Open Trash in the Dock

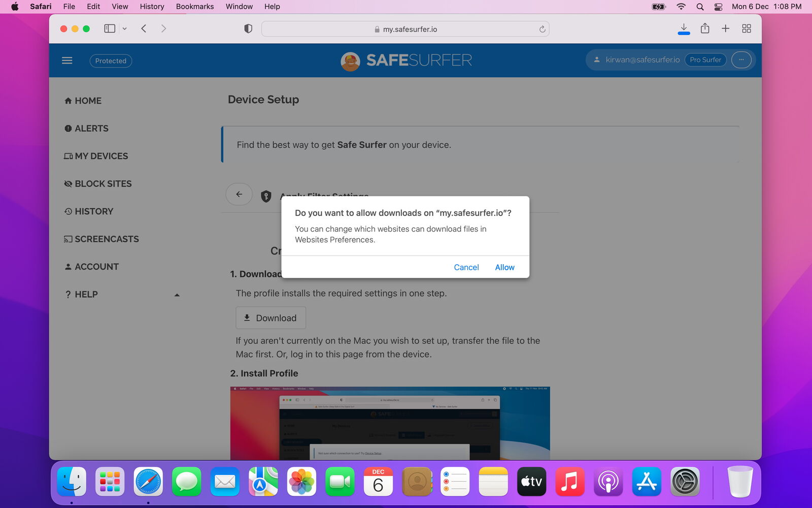tap(740, 482)
